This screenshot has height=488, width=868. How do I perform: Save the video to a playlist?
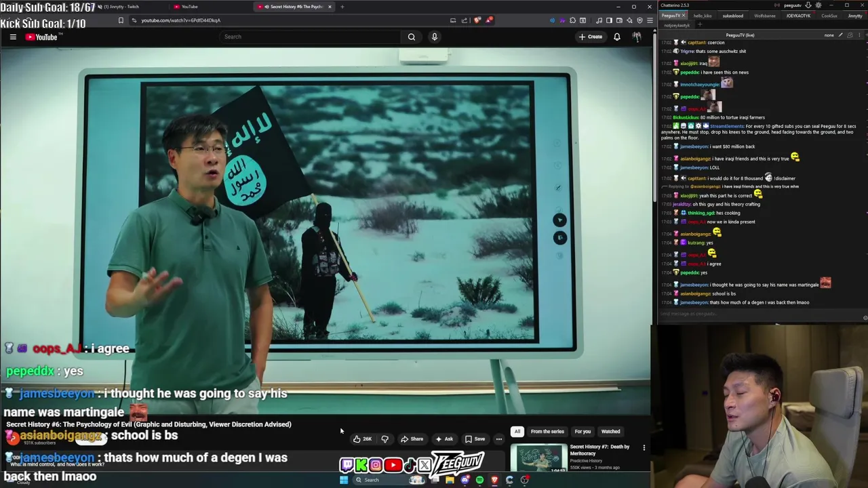(475, 439)
